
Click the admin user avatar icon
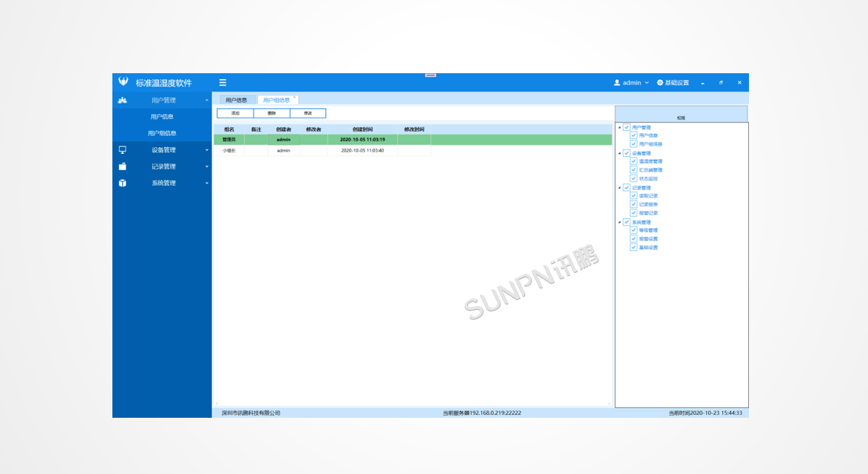[617, 83]
